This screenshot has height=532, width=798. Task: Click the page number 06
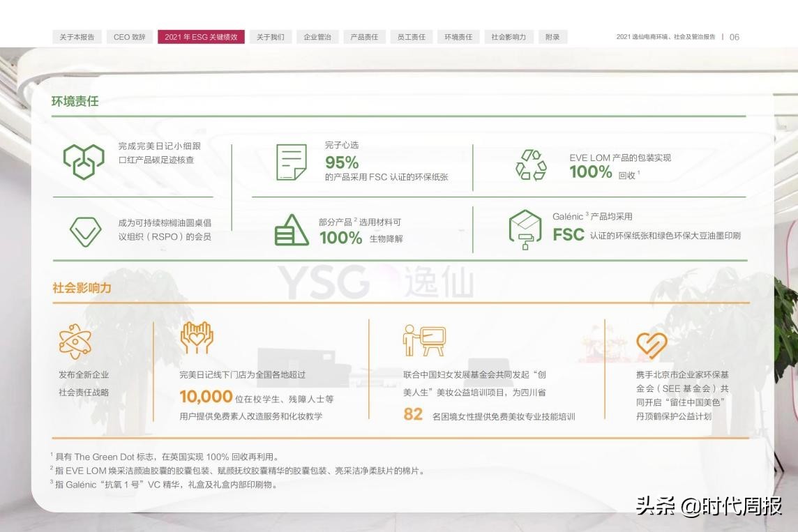click(734, 37)
